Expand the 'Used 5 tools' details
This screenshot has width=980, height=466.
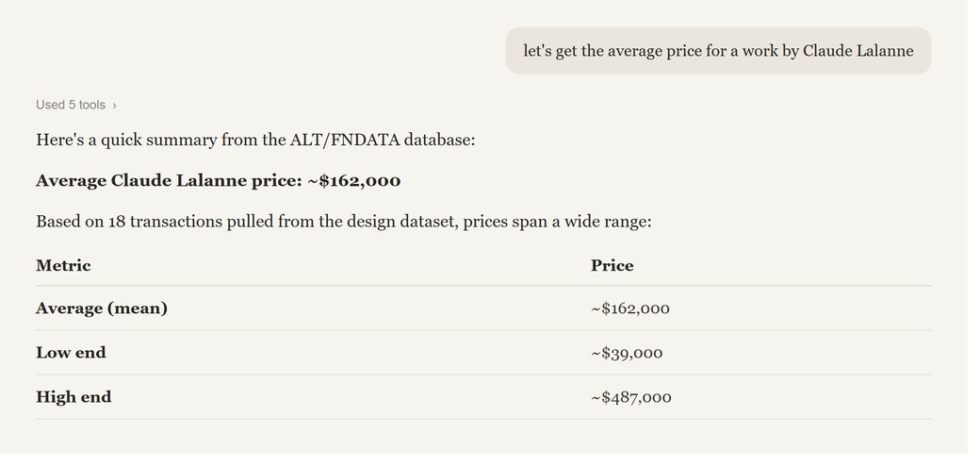click(76, 105)
